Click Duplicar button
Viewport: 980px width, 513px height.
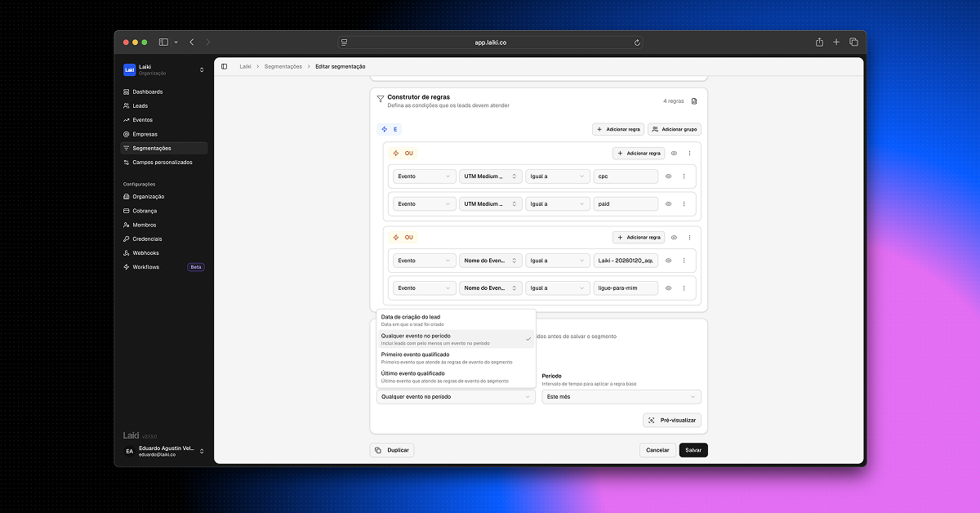392,450
